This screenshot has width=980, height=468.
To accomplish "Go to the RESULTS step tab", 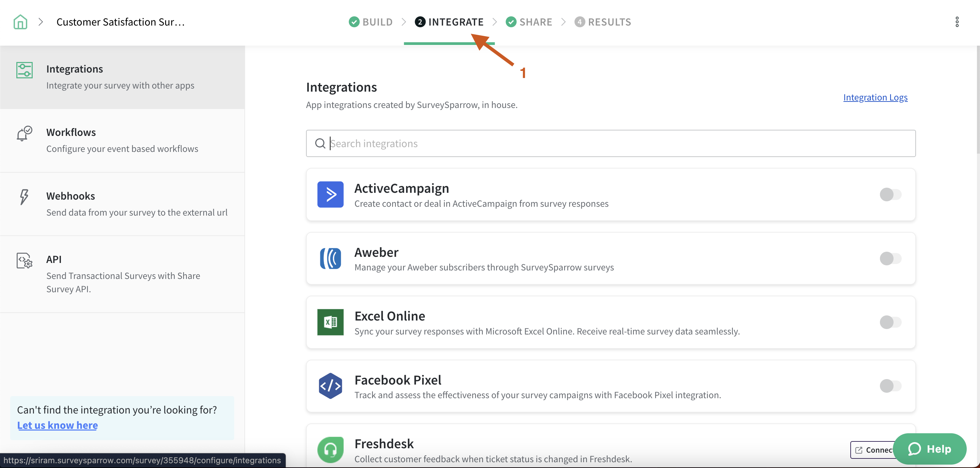I will (x=603, y=22).
